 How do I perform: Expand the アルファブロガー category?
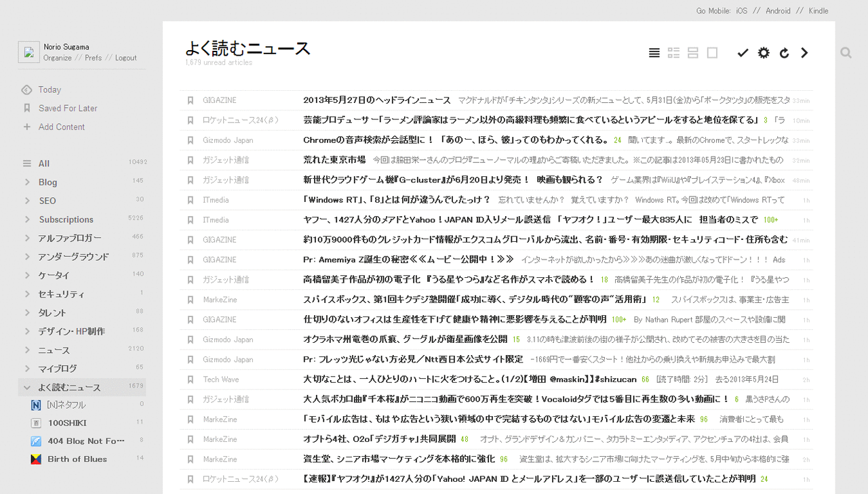tap(27, 238)
